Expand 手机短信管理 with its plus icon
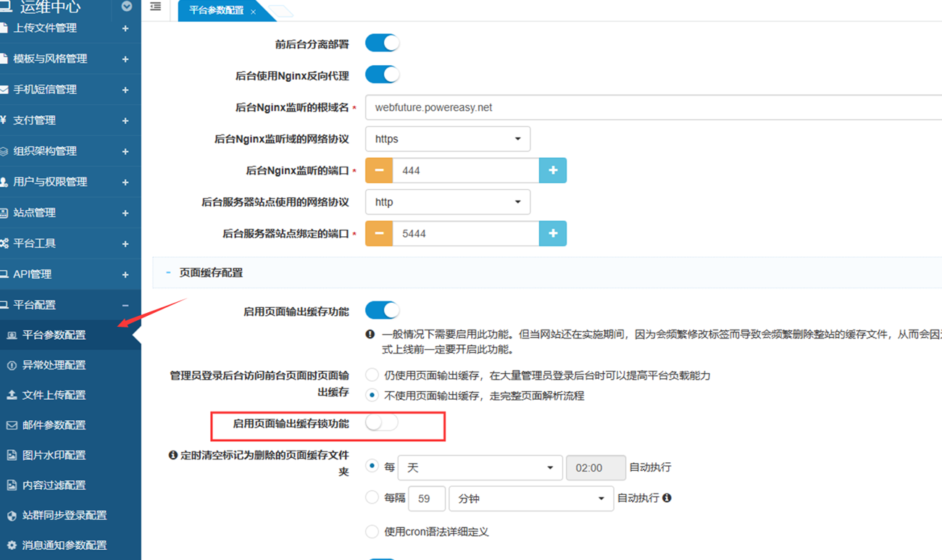The width and height of the screenshot is (942, 560). [125, 90]
